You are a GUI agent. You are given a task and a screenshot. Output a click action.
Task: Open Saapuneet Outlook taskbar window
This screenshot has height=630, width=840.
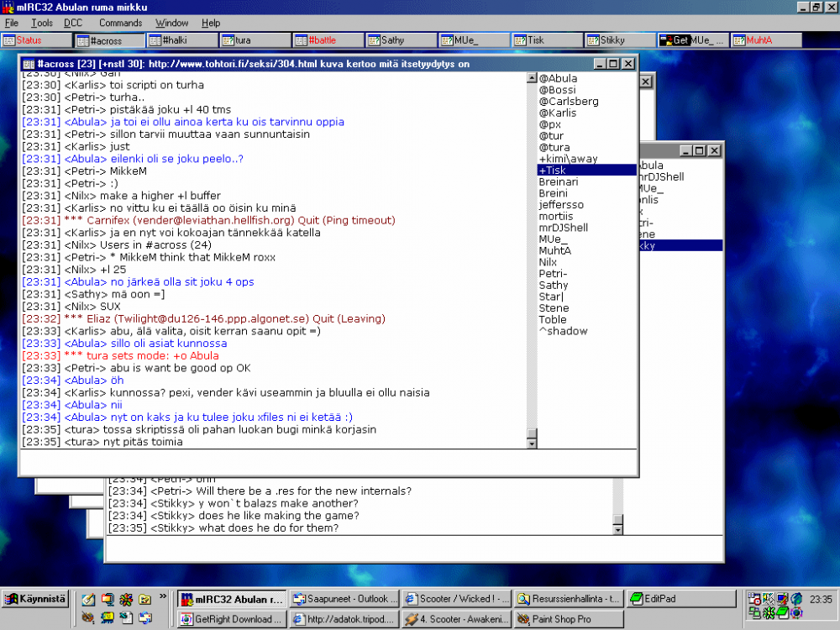[343, 599]
